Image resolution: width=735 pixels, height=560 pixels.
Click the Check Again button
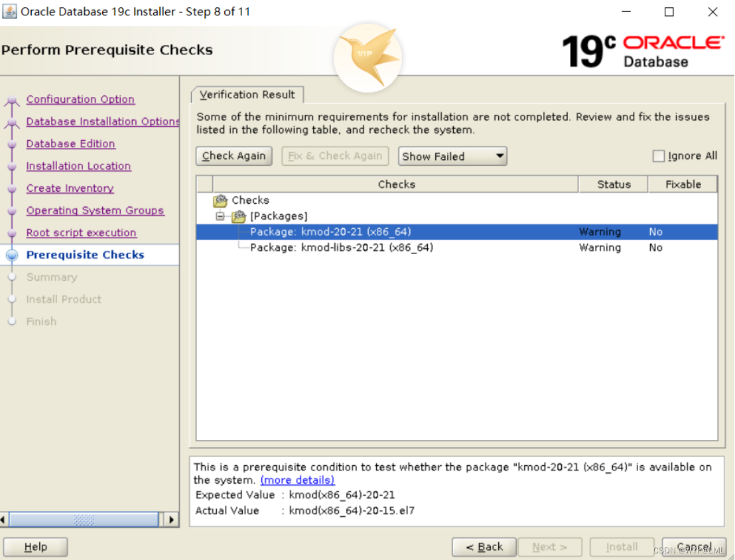tap(234, 156)
